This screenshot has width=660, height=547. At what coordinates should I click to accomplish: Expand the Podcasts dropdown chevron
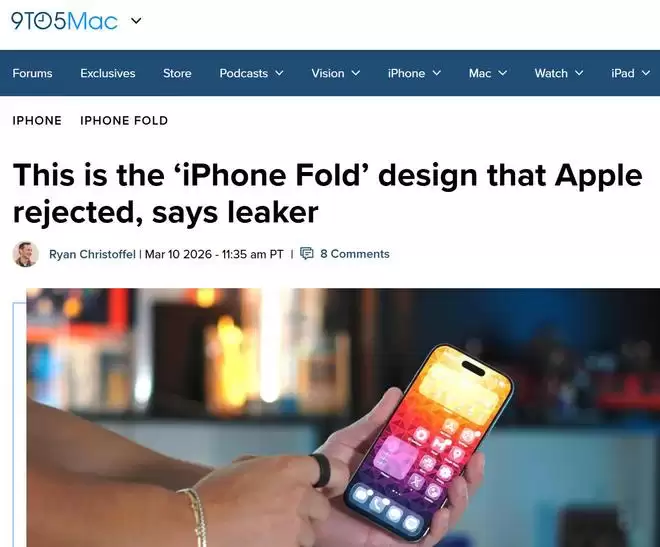[x=279, y=73]
